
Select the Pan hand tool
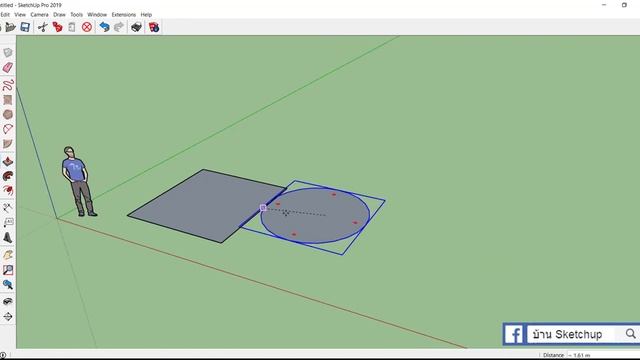pyautogui.click(x=8, y=255)
